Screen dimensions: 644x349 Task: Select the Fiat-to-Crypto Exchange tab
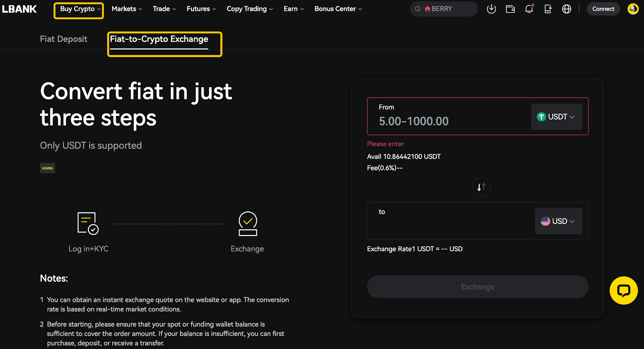click(x=159, y=39)
